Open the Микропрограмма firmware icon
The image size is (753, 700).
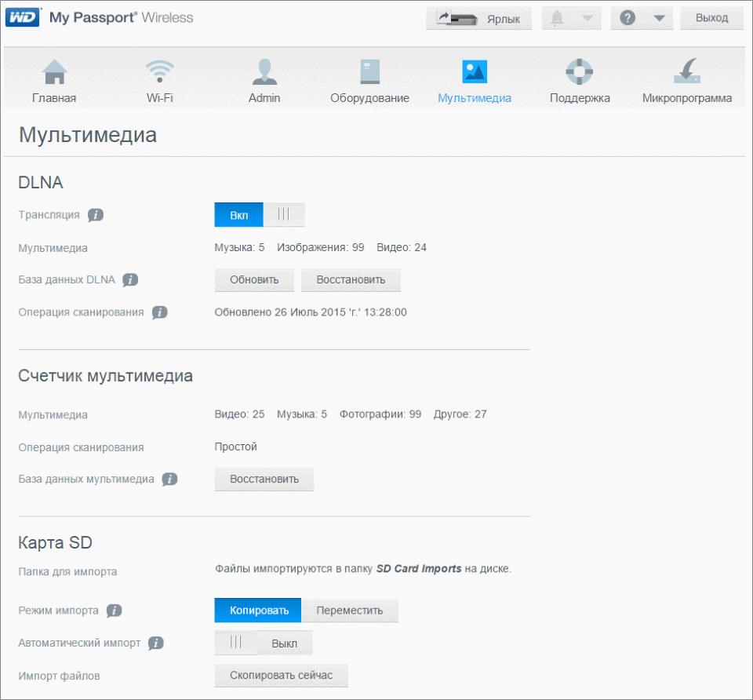pyautogui.click(x=686, y=72)
